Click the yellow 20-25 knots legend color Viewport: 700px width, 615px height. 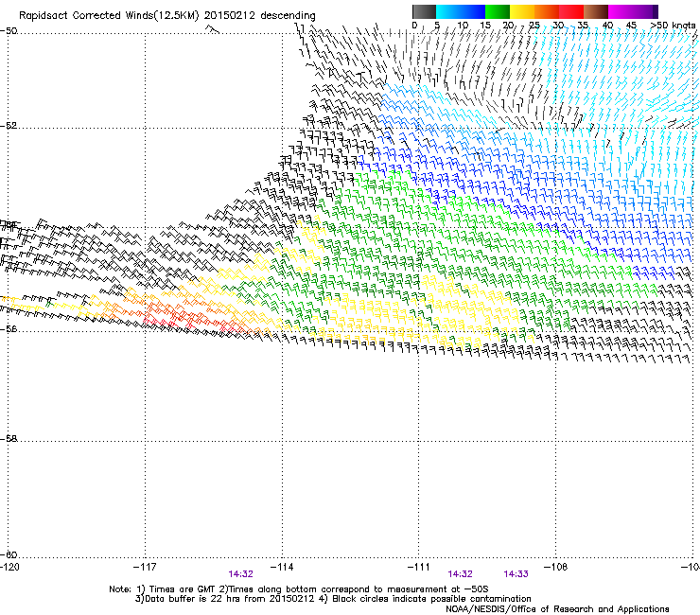522,11
